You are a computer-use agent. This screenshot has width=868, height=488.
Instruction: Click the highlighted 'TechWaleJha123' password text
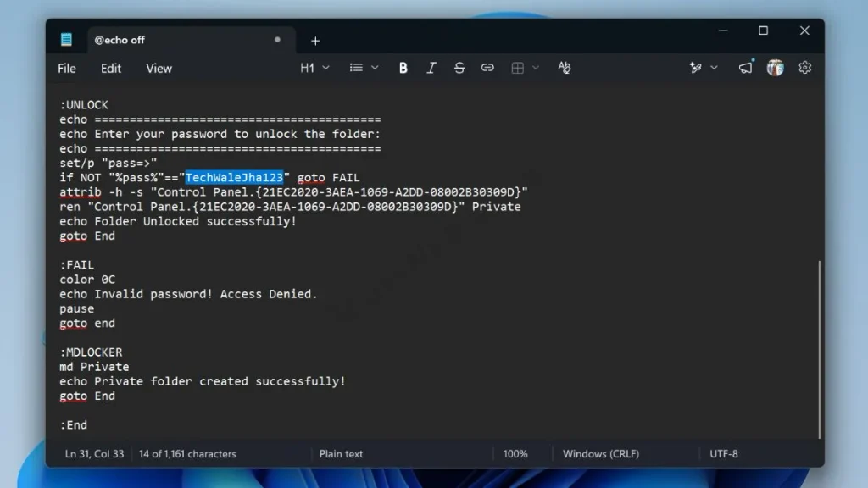click(x=234, y=178)
